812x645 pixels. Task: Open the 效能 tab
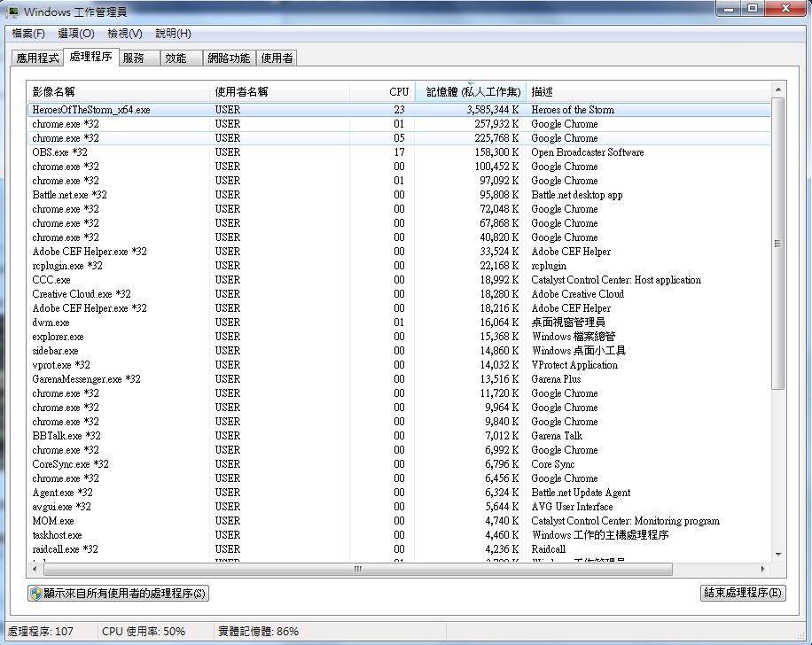(181, 58)
